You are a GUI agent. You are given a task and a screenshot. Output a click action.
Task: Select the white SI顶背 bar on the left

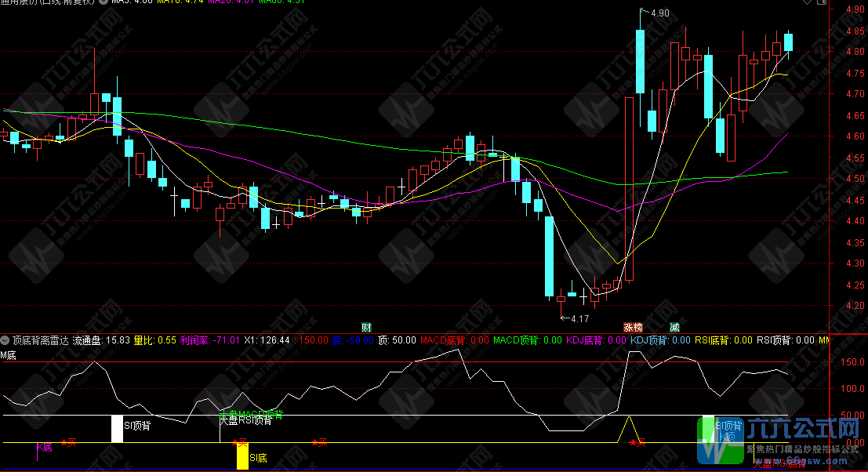point(117,428)
